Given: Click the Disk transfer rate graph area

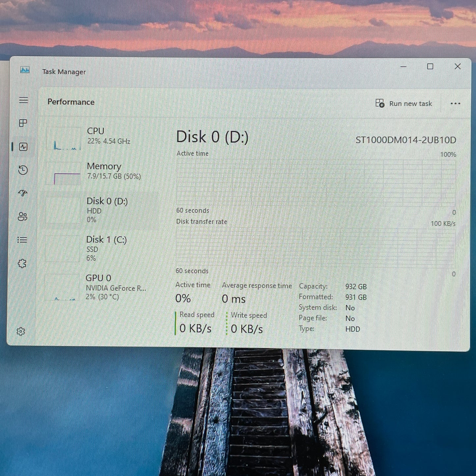Looking at the screenshot, I should point(315,248).
